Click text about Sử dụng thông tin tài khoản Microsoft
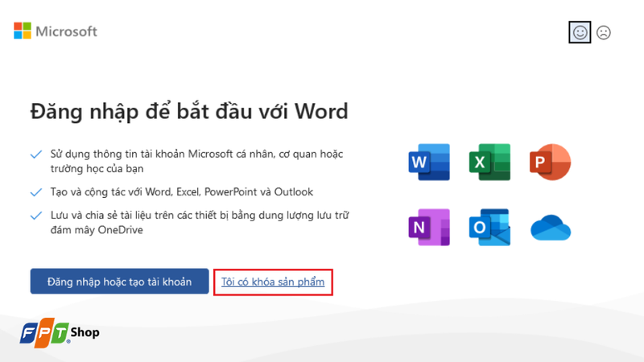This screenshot has height=362, width=644. tap(196, 162)
